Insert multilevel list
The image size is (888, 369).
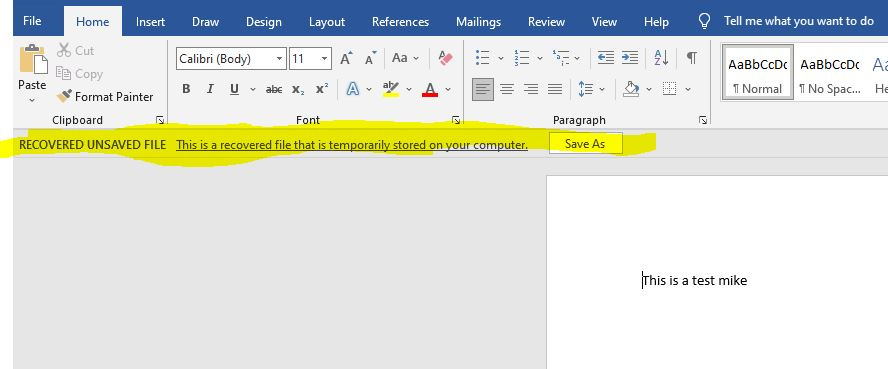(x=561, y=58)
